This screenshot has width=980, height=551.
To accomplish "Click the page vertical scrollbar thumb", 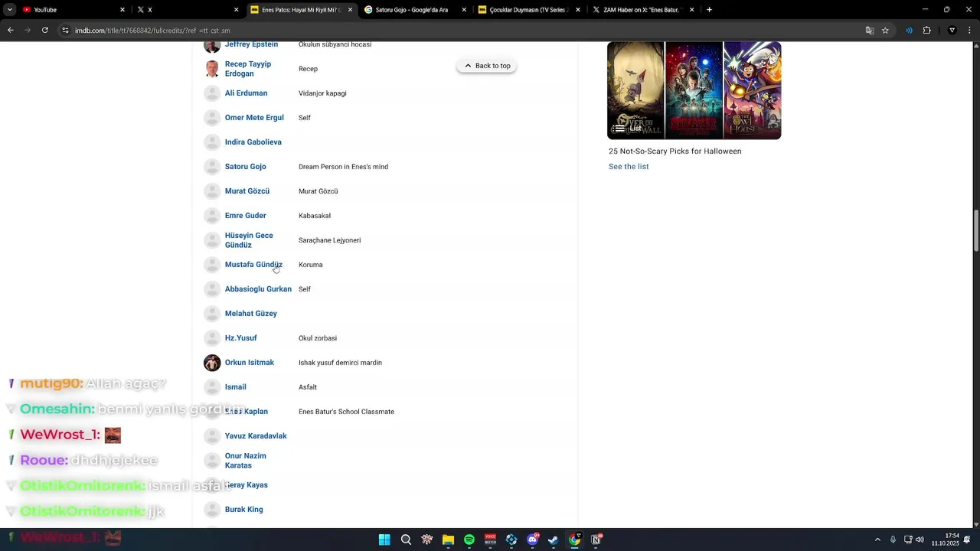I will (976, 229).
